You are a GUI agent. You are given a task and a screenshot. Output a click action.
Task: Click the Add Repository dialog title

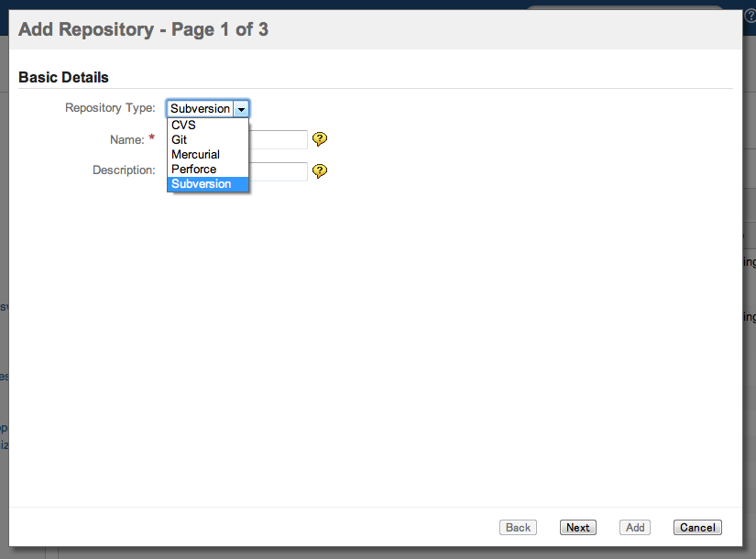click(x=143, y=29)
